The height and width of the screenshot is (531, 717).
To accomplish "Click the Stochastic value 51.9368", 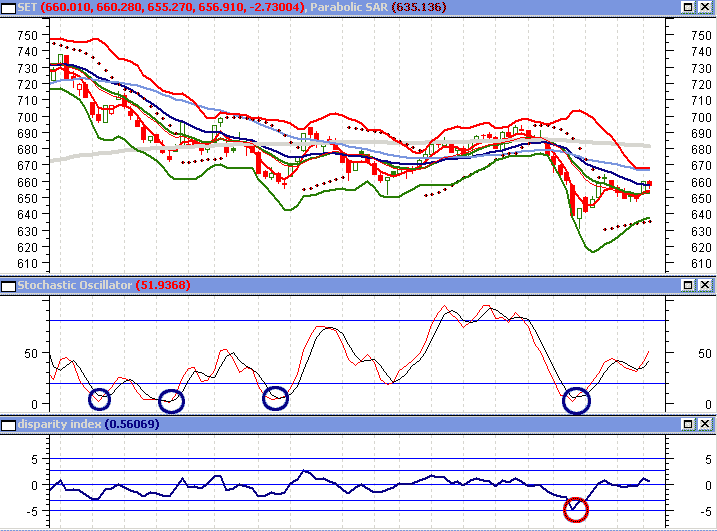I will 163,285.
